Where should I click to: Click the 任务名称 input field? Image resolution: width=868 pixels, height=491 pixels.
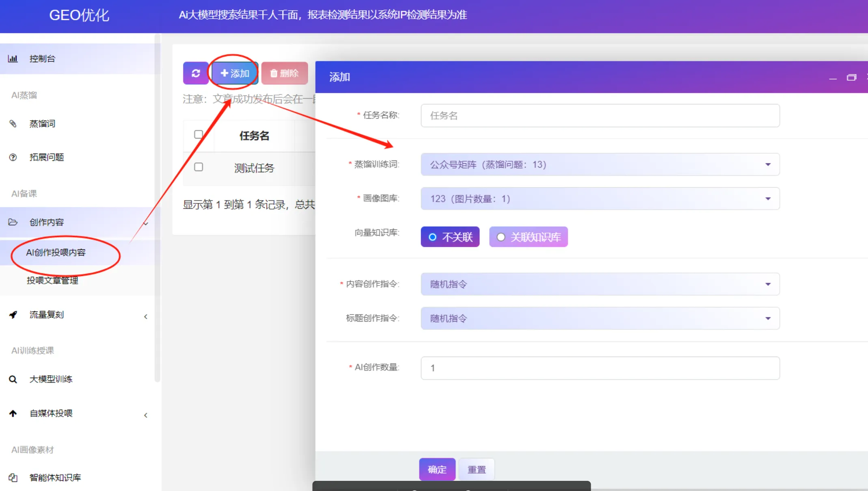point(600,116)
